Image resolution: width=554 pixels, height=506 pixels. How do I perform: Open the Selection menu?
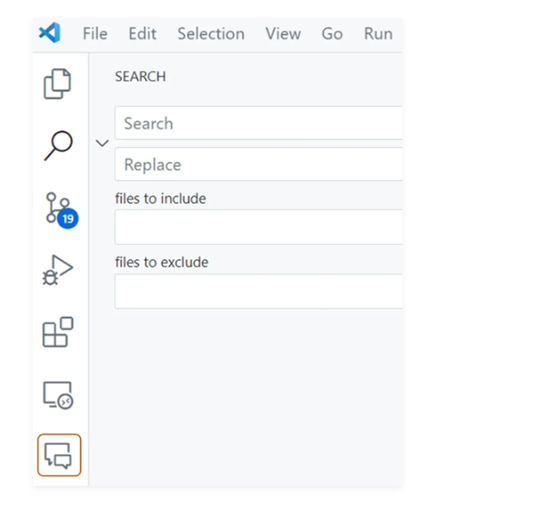coord(211,34)
